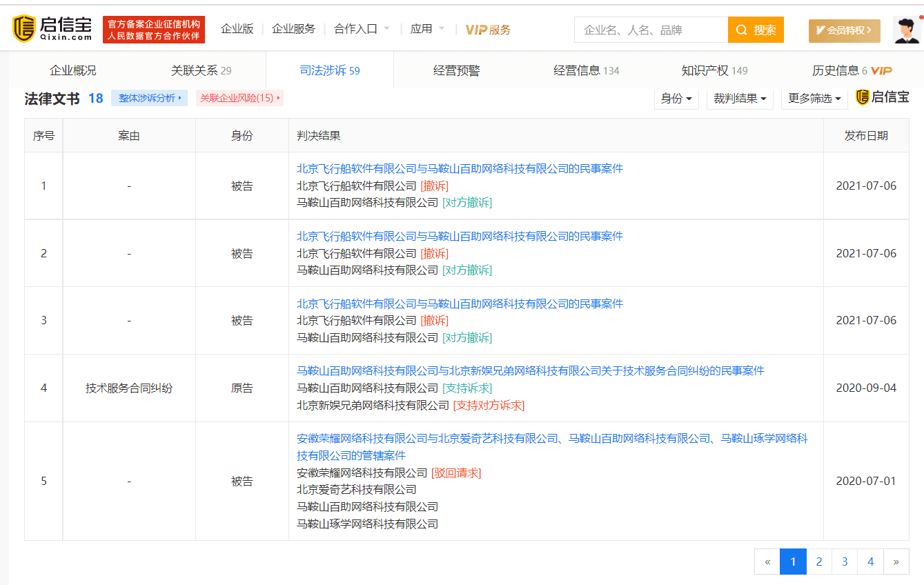This screenshot has width=924, height=585.
Task: Switch to 企业概况 tab
Action: click(x=73, y=70)
